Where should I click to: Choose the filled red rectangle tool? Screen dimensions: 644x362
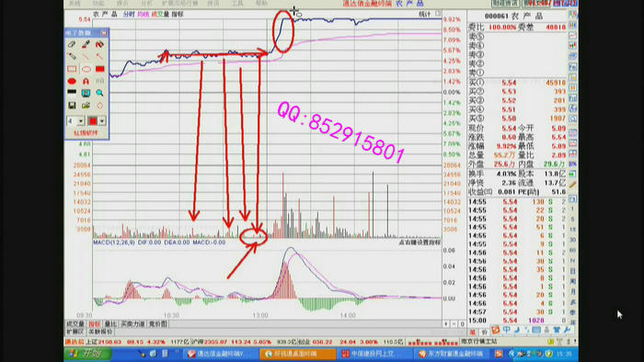(99, 69)
